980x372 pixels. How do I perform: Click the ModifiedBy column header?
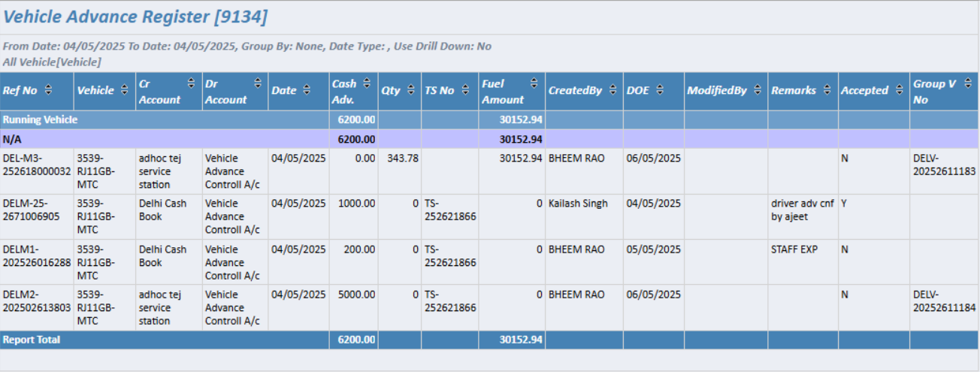coord(717,90)
